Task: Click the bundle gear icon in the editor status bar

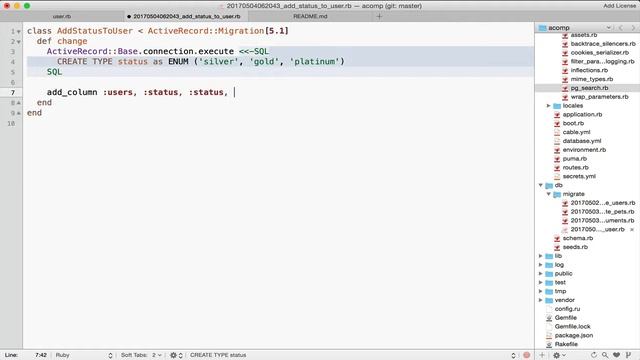Action: pyautogui.click(x=173, y=355)
